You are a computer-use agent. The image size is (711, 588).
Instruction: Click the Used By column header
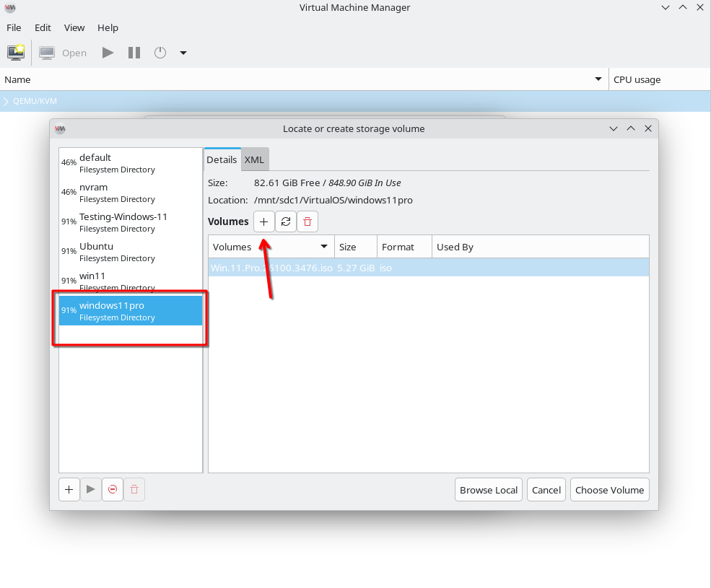tap(540, 247)
